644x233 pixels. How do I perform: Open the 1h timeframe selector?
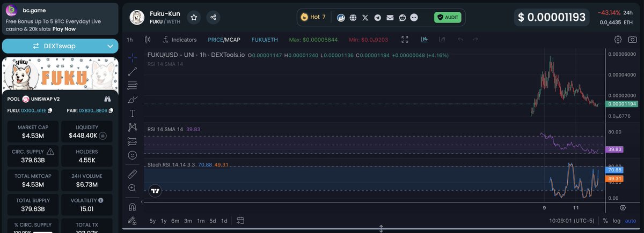130,40
